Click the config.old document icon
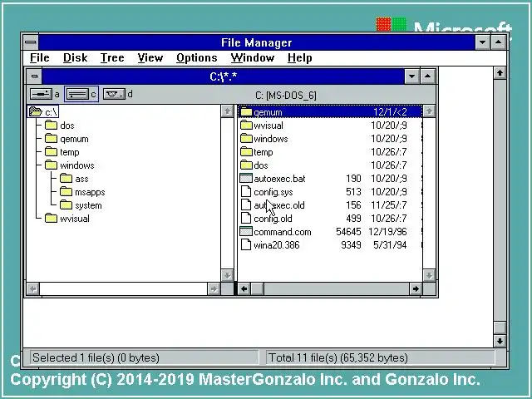This screenshot has height=399, width=532. [246, 218]
